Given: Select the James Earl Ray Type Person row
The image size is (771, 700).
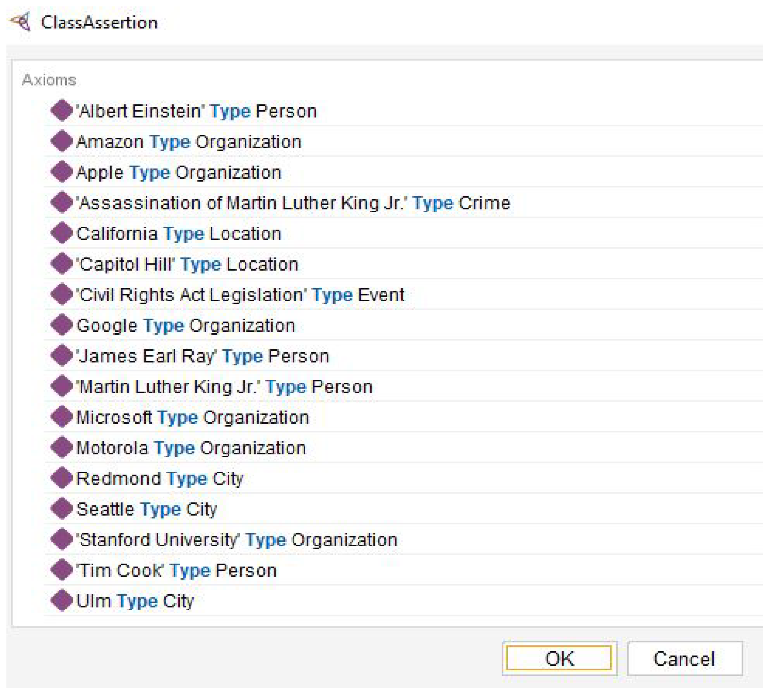Looking at the screenshot, I should point(203,356).
